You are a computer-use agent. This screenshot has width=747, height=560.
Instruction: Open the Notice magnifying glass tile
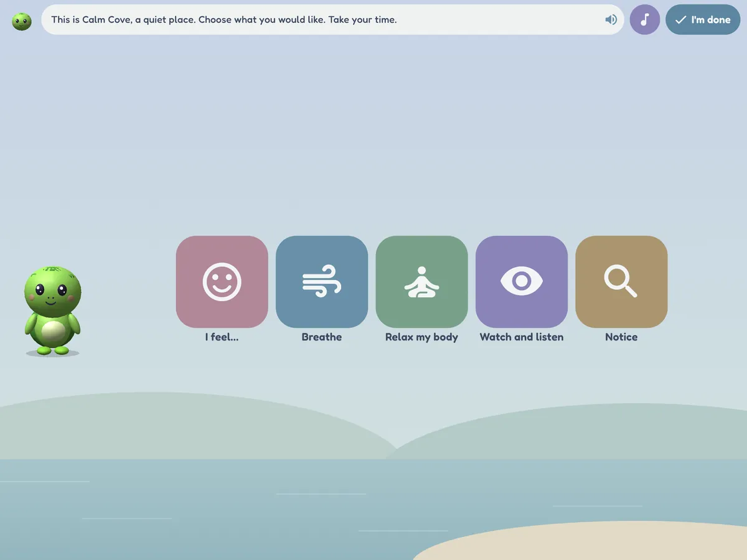[621, 282]
